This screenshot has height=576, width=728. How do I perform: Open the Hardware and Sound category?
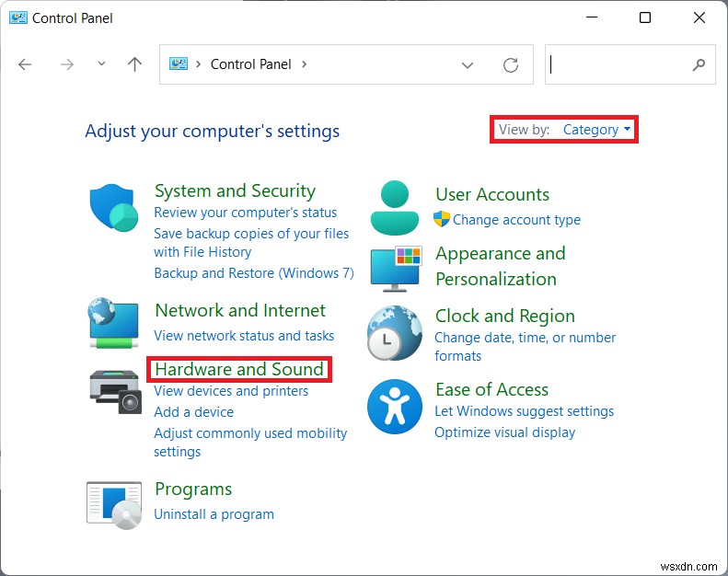tap(239, 369)
